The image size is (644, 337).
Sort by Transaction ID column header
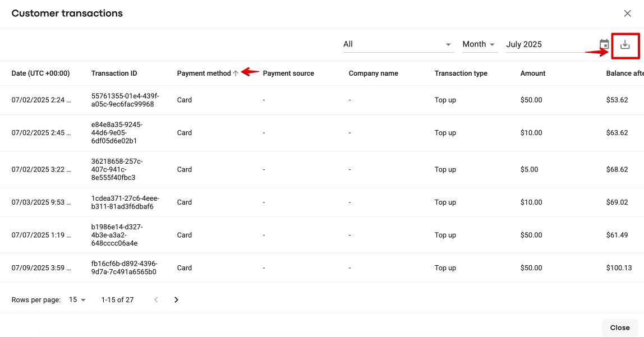(x=114, y=73)
